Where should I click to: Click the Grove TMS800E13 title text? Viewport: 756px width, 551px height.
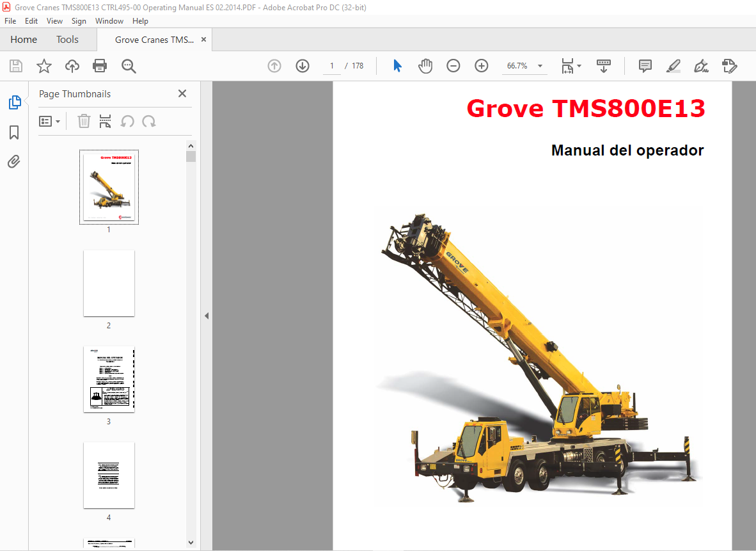click(x=586, y=108)
